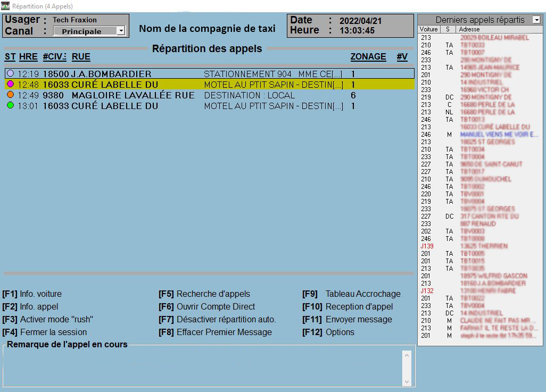Click inside the Remarque de l'appel field
546x392 pixels.
coord(203,368)
